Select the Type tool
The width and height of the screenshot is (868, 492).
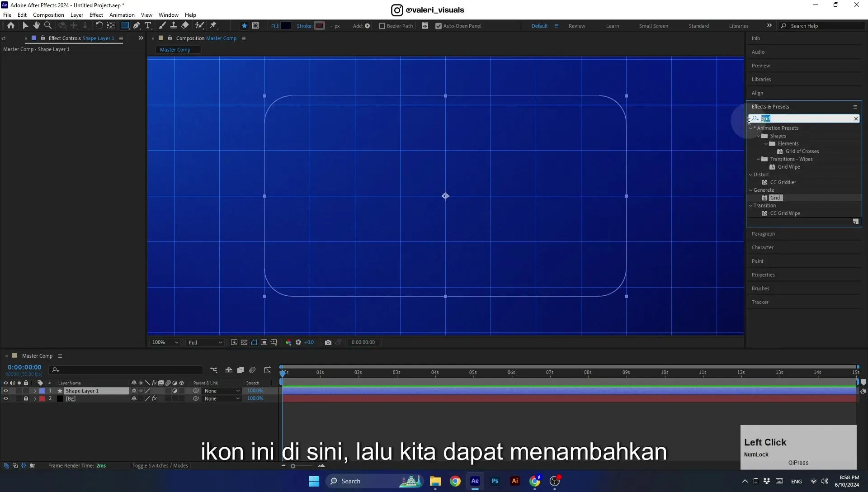148,26
